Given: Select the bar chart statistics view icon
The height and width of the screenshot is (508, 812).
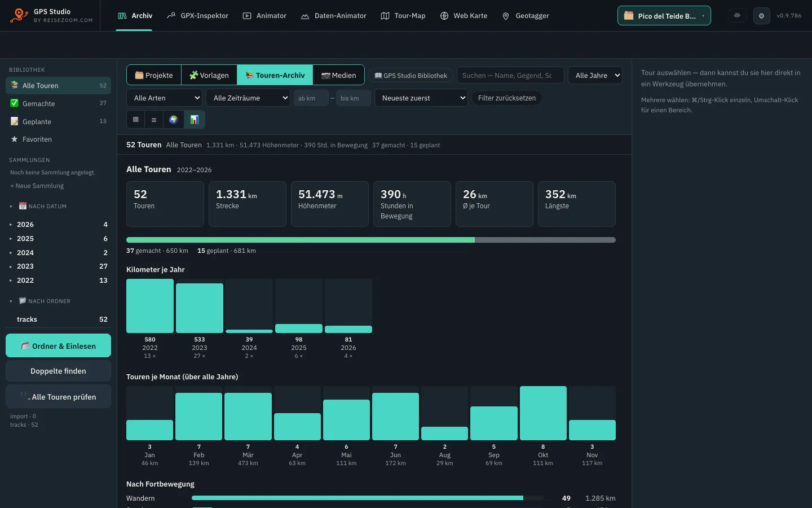Looking at the screenshot, I should point(195,120).
